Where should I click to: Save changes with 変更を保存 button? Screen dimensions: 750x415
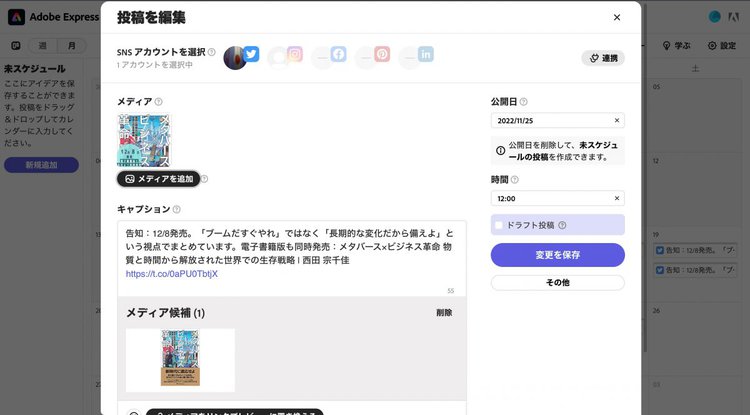pyautogui.click(x=557, y=255)
